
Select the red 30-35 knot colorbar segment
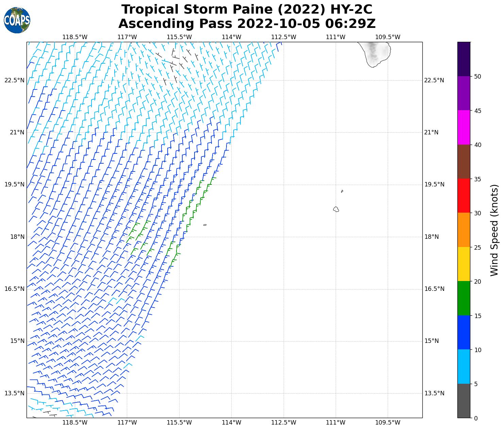pyautogui.click(x=464, y=196)
